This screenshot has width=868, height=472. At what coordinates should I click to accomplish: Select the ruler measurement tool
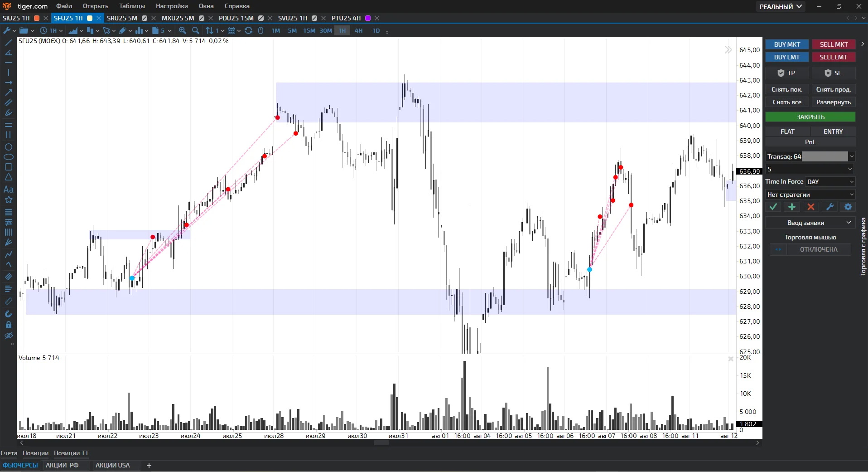tap(8, 301)
